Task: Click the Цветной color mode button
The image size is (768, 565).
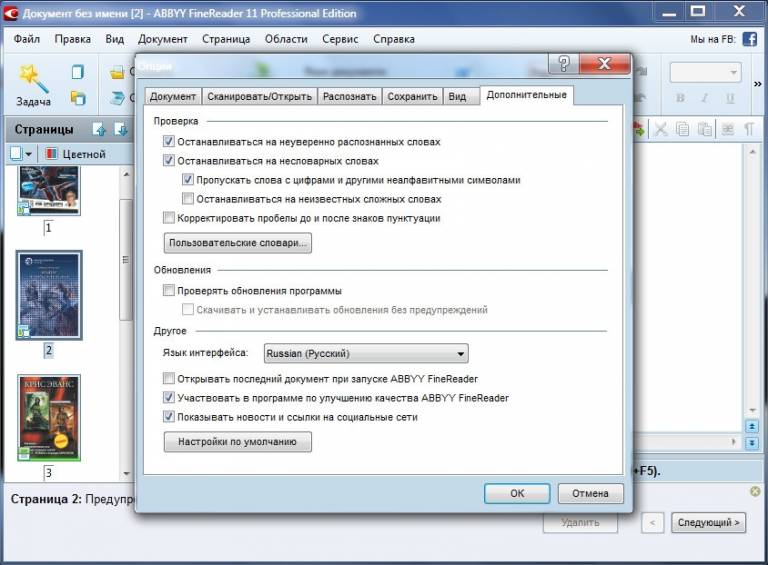Action: tap(75, 154)
